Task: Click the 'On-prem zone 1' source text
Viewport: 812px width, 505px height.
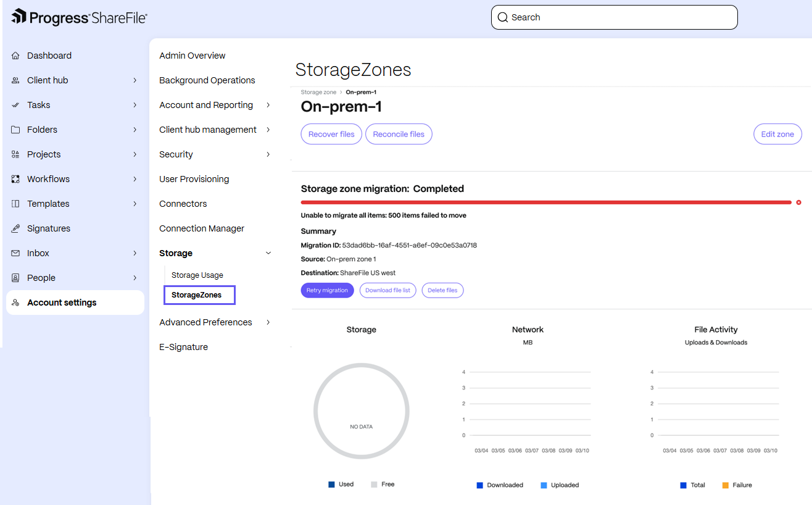Action: 351,259
